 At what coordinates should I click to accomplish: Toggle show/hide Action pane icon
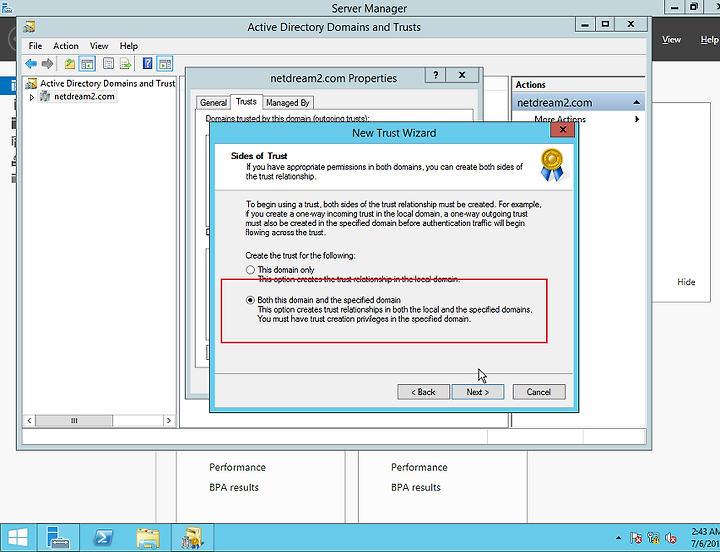point(164,63)
